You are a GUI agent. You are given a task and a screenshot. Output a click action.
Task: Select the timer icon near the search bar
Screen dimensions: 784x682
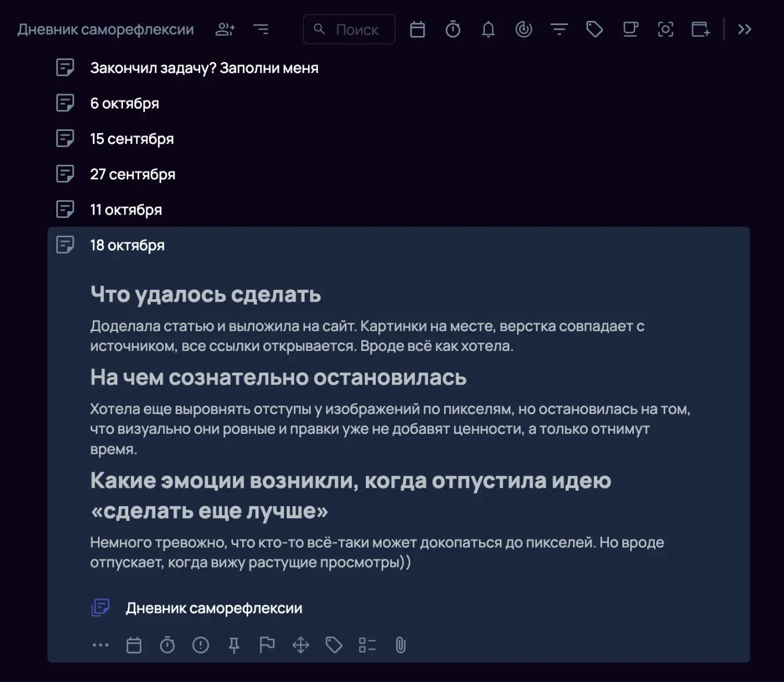coord(453,29)
